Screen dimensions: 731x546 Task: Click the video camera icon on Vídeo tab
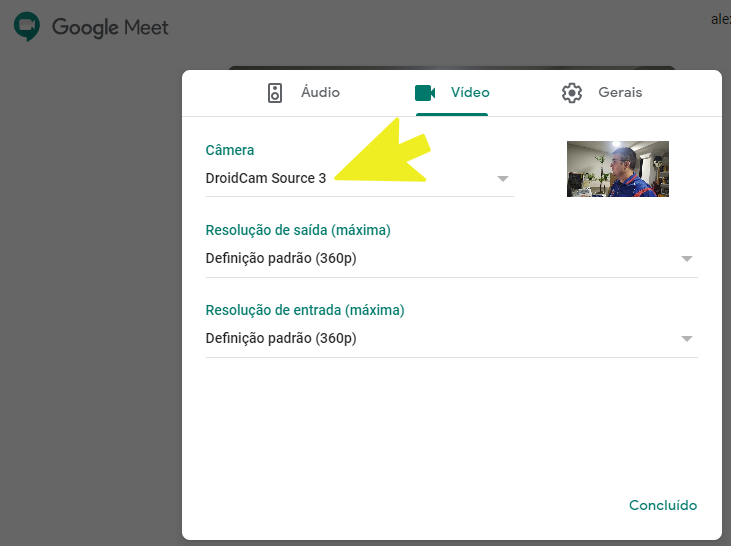[425, 93]
